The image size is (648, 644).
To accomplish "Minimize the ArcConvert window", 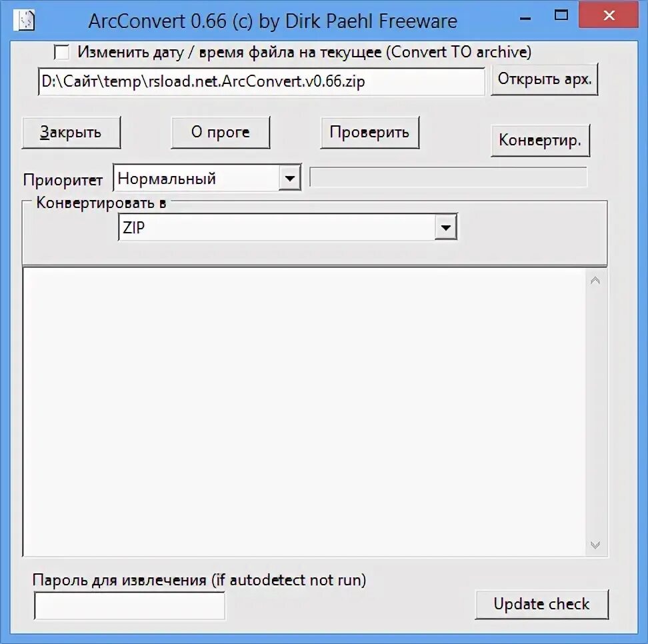I will tap(525, 18).
